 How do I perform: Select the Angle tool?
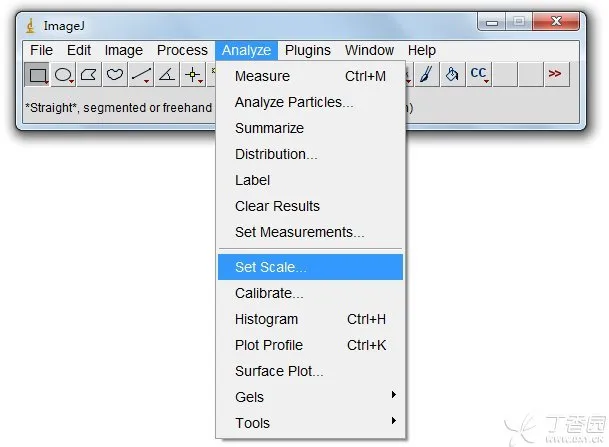tap(167, 75)
